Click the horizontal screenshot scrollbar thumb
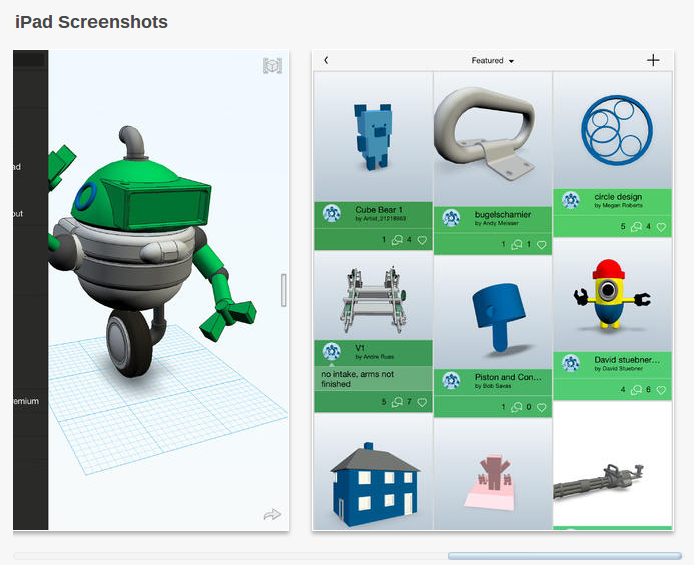694x565 pixels. [564, 555]
